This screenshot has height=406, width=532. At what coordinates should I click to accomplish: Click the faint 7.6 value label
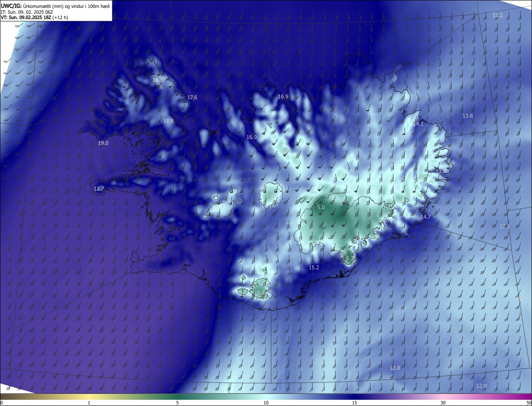tap(269, 196)
